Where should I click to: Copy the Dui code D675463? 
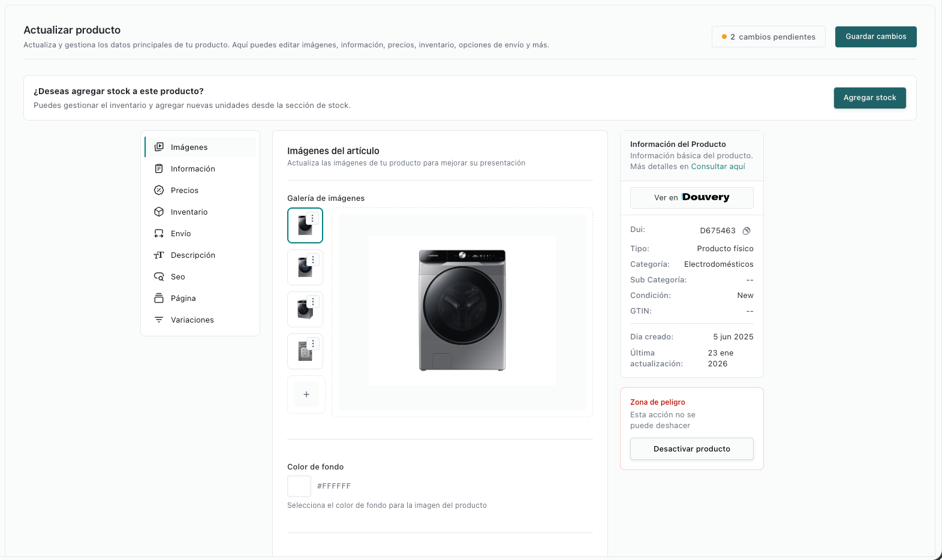click(747, 231)
